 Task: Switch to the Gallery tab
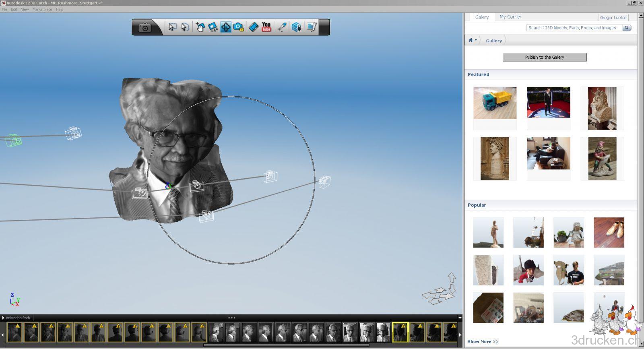click(x=482, y=17)
